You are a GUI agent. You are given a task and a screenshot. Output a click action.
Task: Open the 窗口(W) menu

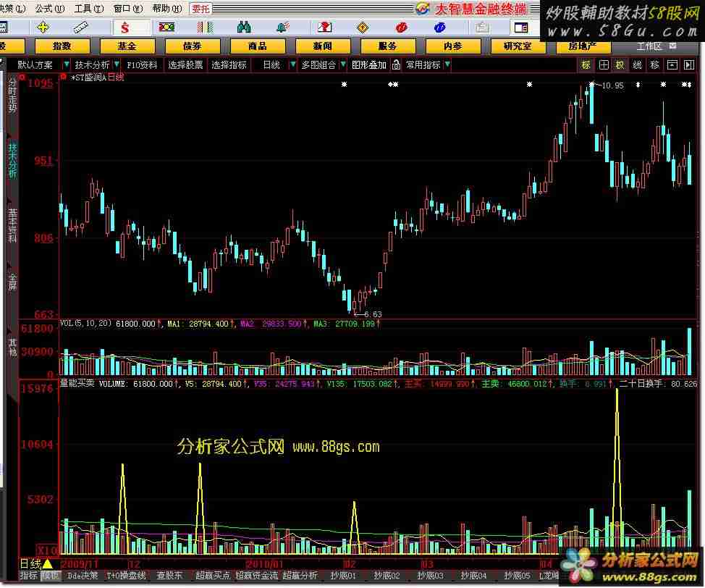[x=127, y=8]
